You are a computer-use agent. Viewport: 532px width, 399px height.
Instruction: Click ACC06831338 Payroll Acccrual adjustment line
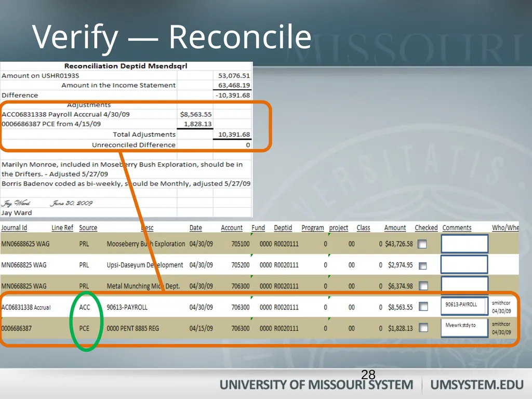(x=65, y=114)
